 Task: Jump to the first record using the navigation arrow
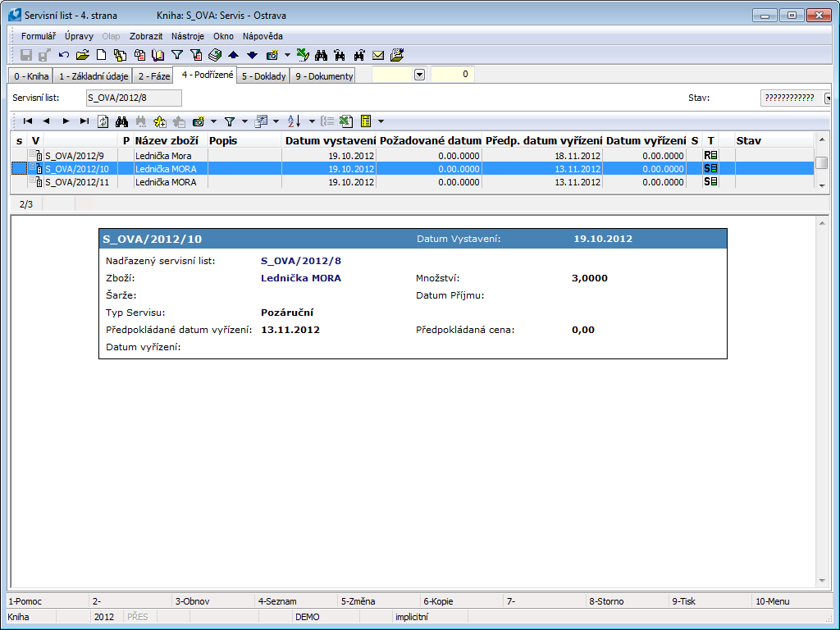[x=27, y=121]
